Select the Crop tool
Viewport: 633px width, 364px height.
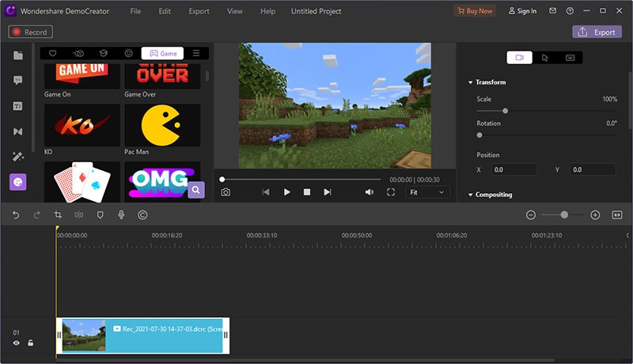coord(58,215)
